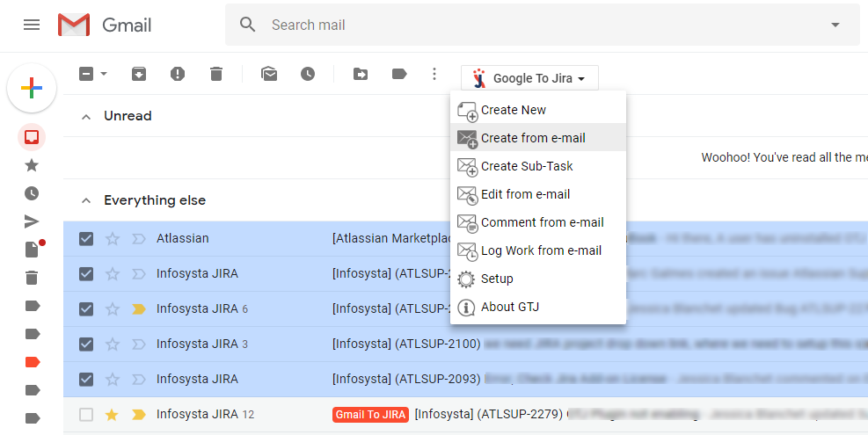Click the Report spam icon
This screenshot has height=435, width=868.
pos(178,75)
